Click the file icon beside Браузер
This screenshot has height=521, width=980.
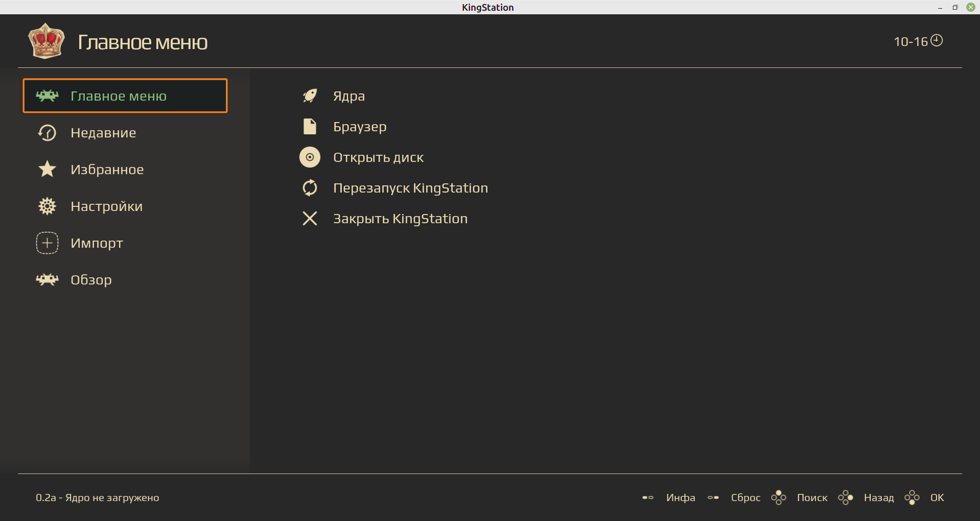point(310,127)
